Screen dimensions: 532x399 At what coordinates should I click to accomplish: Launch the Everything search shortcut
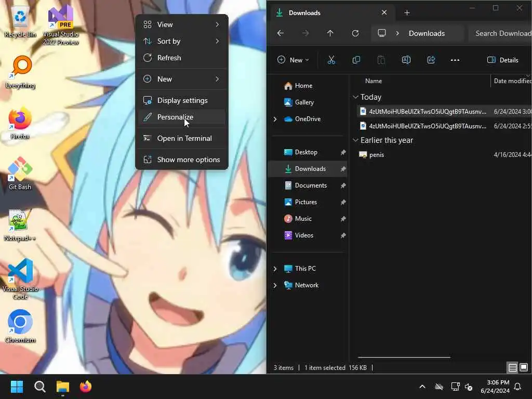[20, 72]
